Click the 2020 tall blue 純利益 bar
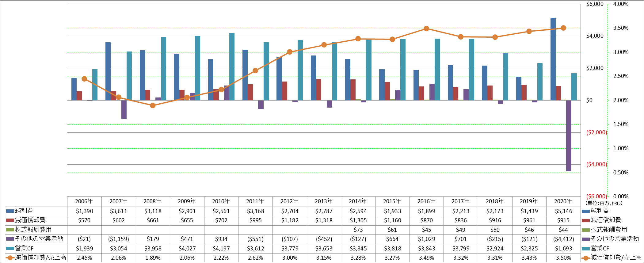This screenshot has height=263, width=644. coord(553,59)
